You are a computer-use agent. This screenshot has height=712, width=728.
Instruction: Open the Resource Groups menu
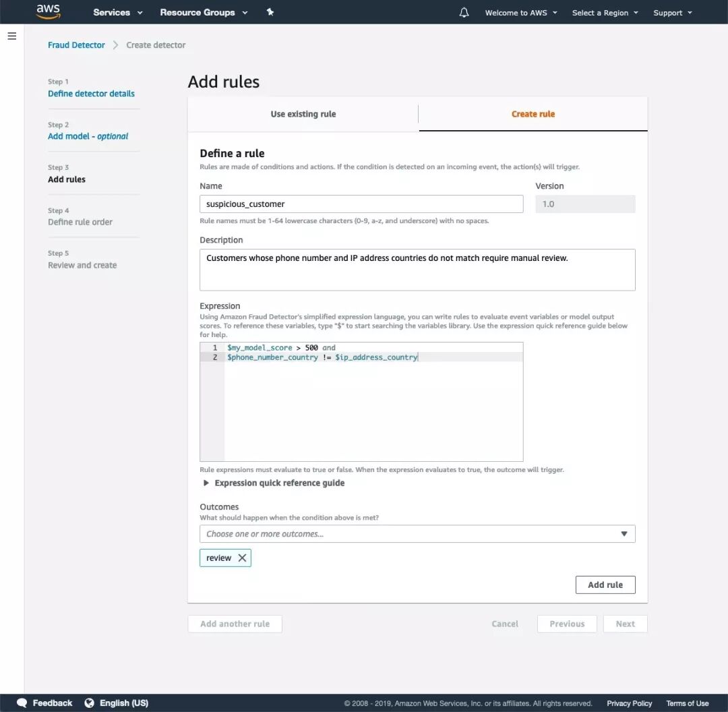[x=204, y=13]
